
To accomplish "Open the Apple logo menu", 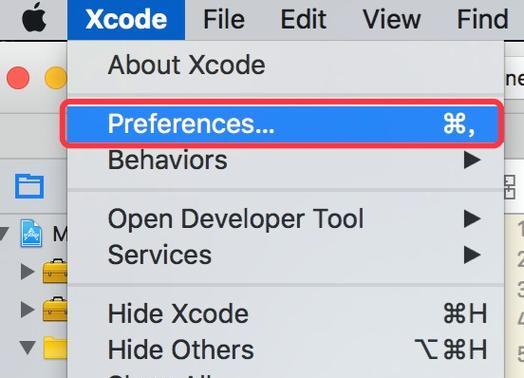I will coord(34,17).
